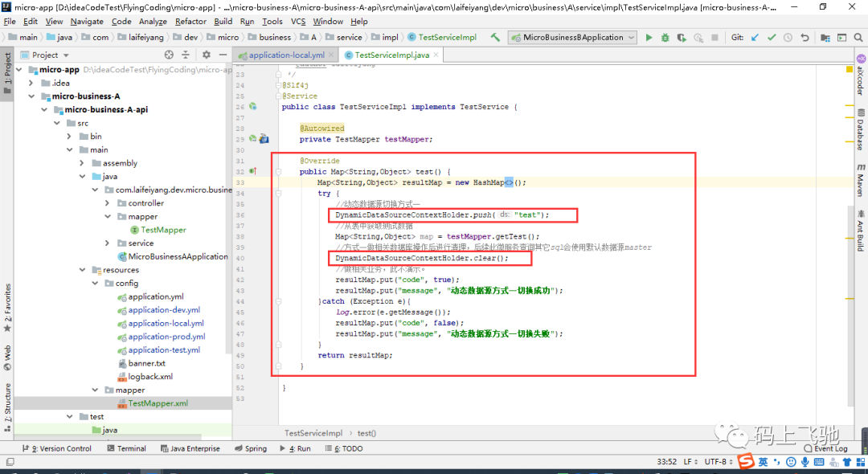
Task: Click Collapse All icon in Project panel
Action: [x=186, y=55]
